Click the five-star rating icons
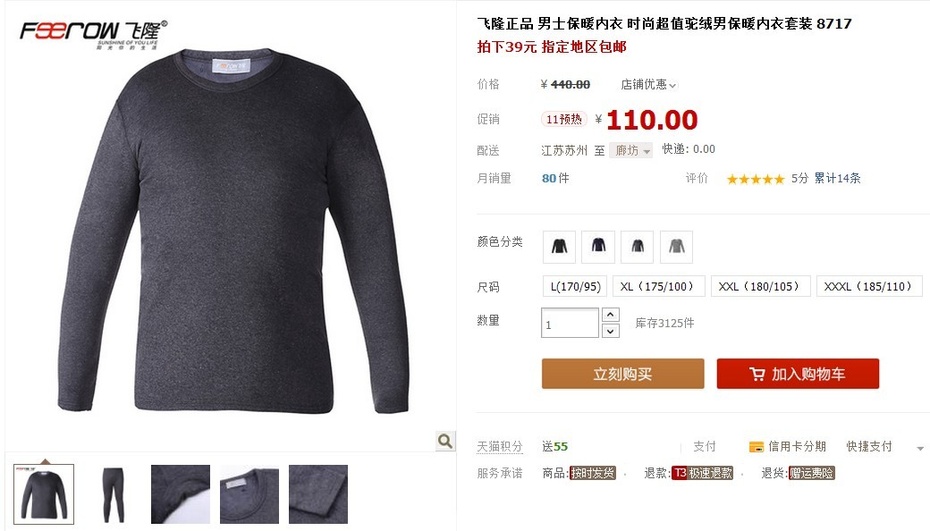Screen dimensions: 930x531 click(x=756, y=179)
